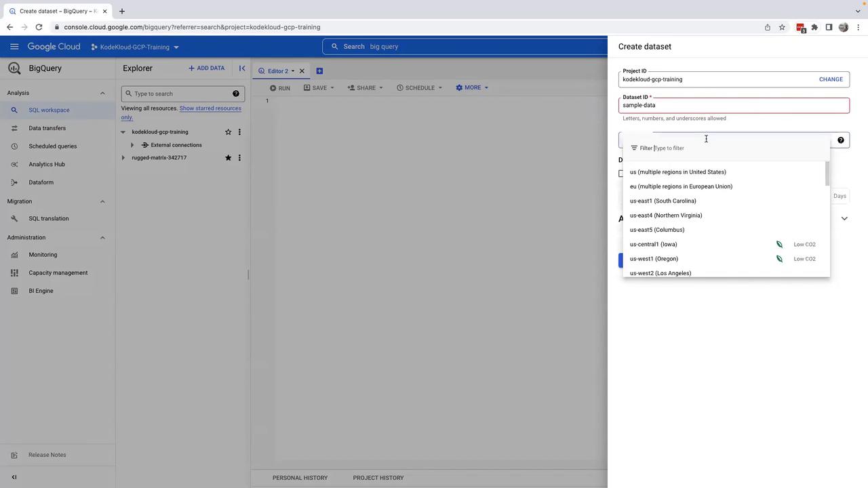Image resolution: width=868 pixels, height=488 pixels.
Task: Go to Monitoring page
Action: (x=58, y=255)
